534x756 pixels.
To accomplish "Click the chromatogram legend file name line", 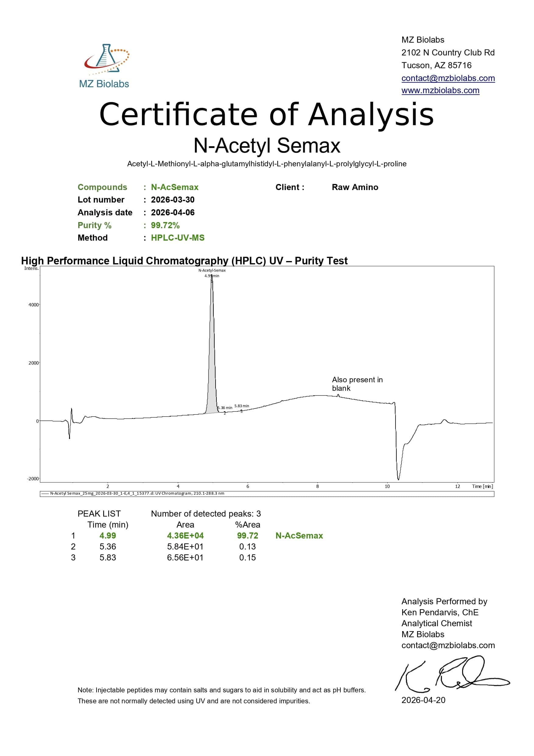I will click(137, 493).
